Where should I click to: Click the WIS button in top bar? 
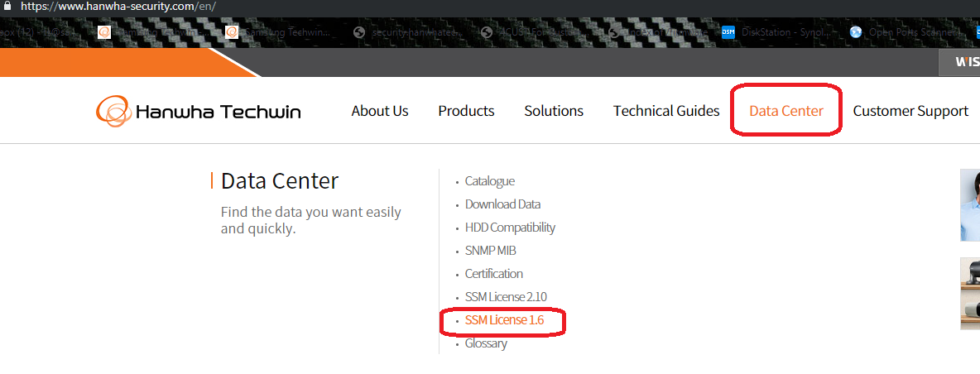959,62
